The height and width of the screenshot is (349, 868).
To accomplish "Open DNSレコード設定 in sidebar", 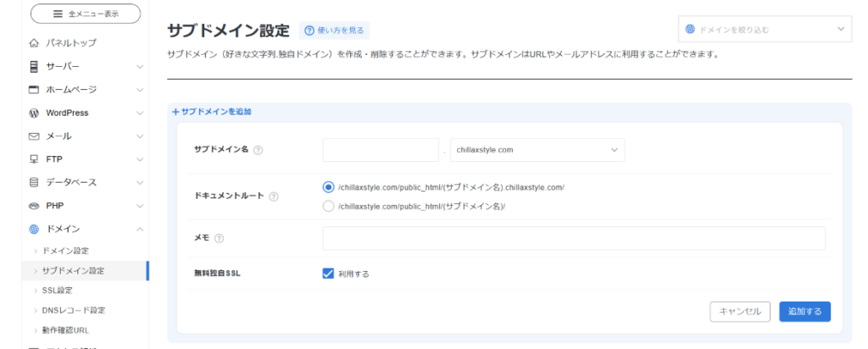I will [x=74, y=310].
